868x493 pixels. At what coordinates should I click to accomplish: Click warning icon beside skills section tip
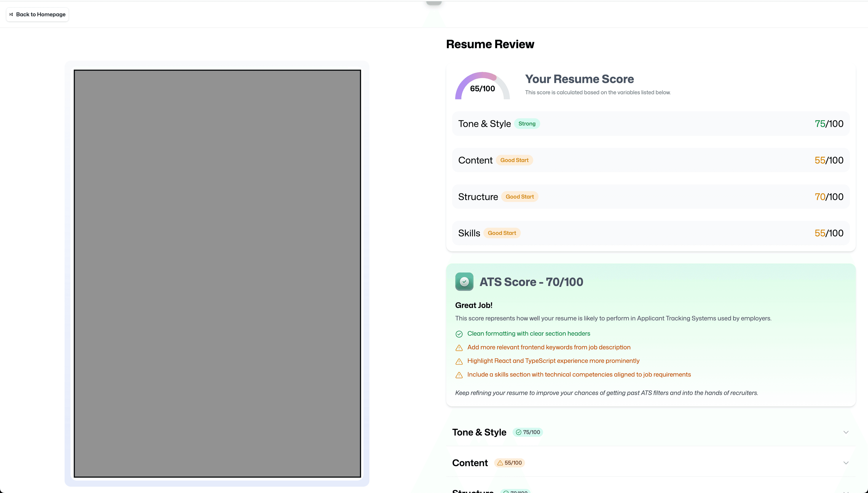tap(459, 375)
